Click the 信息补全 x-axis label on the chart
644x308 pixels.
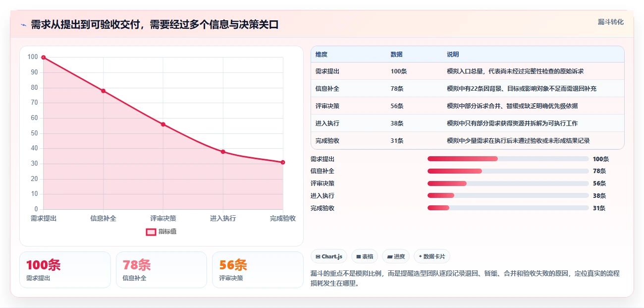[x=103, y=218]
